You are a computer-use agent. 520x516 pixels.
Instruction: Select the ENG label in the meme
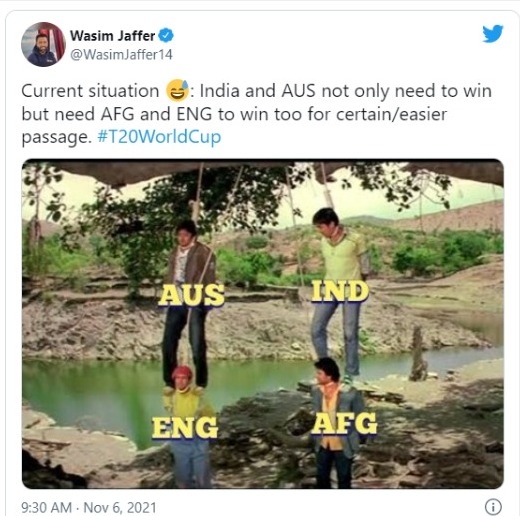point(185,428)
